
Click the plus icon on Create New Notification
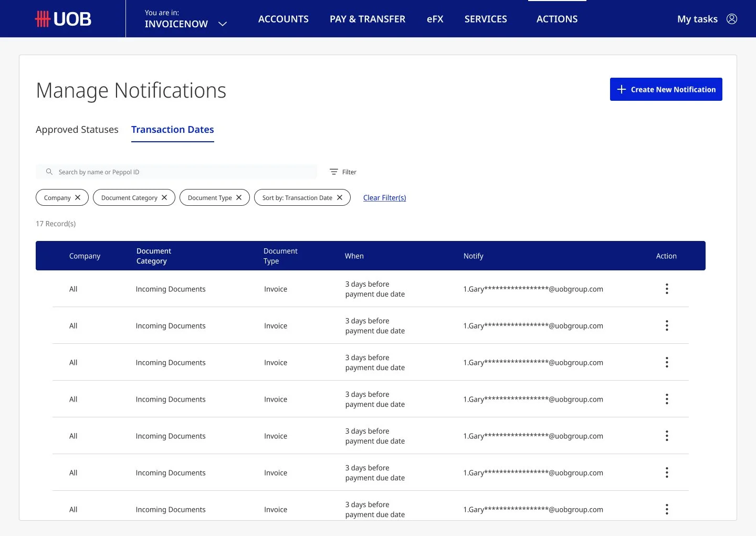(622, 89)
